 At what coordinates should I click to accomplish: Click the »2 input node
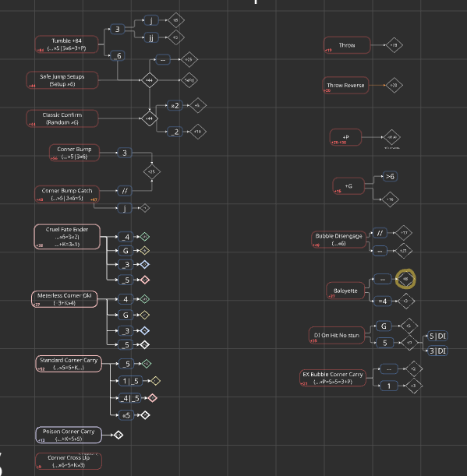click(175, 106)
